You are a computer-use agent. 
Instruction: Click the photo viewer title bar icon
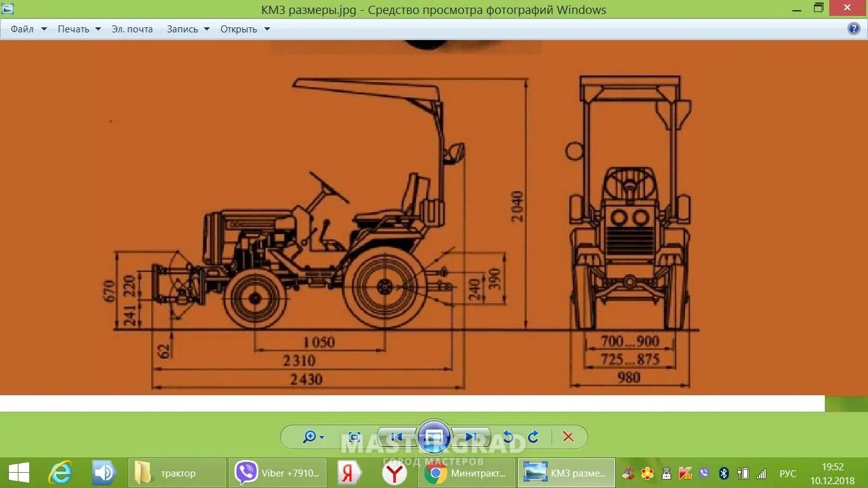(x=8, y=9)
